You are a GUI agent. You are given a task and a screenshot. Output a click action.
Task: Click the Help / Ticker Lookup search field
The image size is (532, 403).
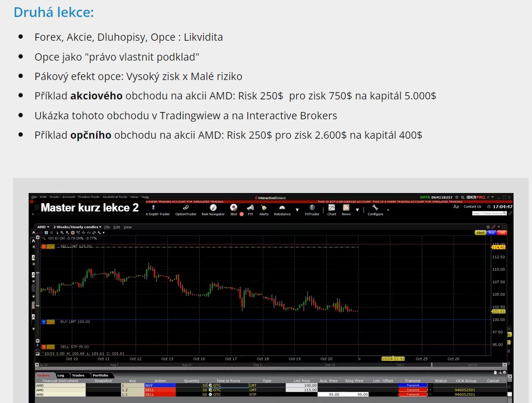tap(489, 213)
